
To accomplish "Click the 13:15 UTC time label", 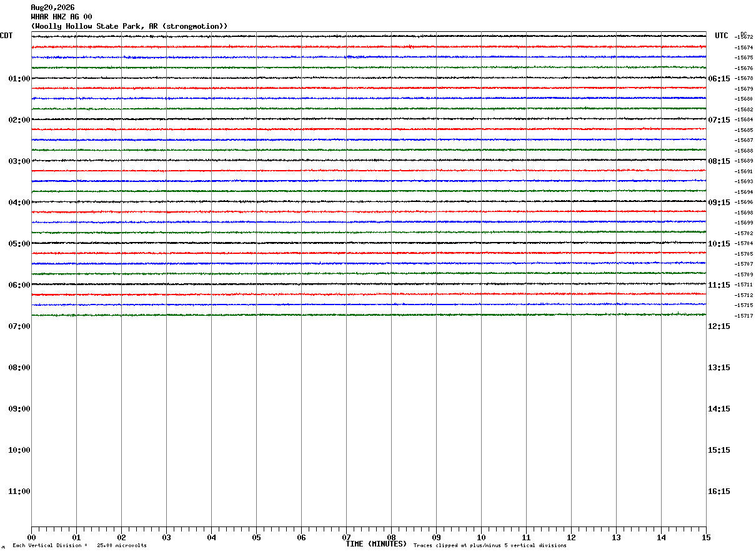I will pyautogui.click(x=719, y=368).
